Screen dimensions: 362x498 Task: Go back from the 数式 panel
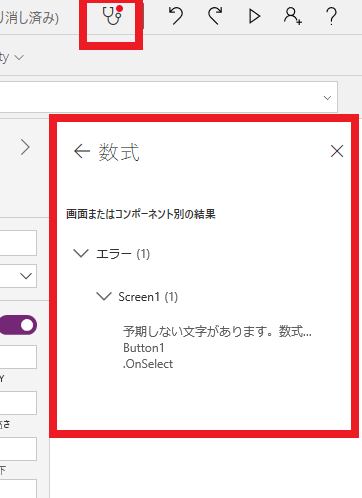click(x=82, y=151)
